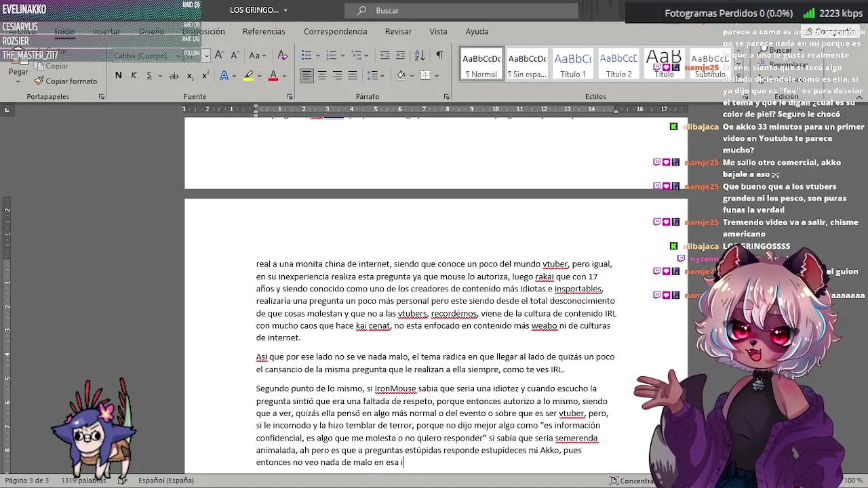Apply the Sin espaciado style
The height and width of the screenshot is (488, 868).
(x=527, y=64)
